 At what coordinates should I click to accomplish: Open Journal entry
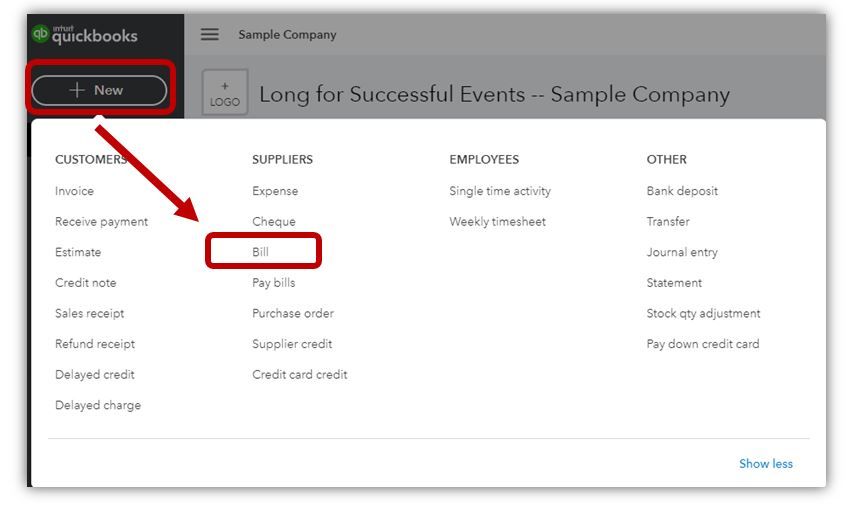click(x=682, y=252)
